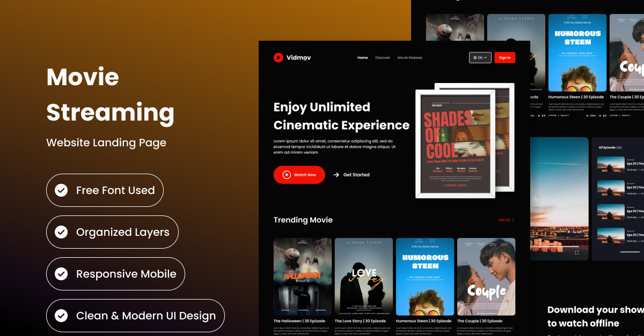Click the play icon inside Watch Now
The image size is (644, 336).
point(287,175)
